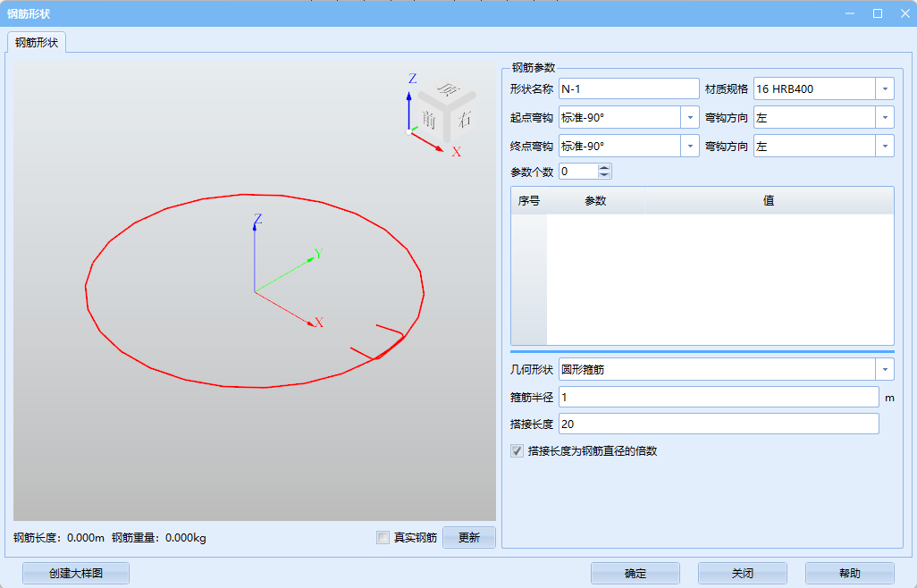
Task: Decrease 参数个数 with the down spinner arrow
Action: point(604,175)
